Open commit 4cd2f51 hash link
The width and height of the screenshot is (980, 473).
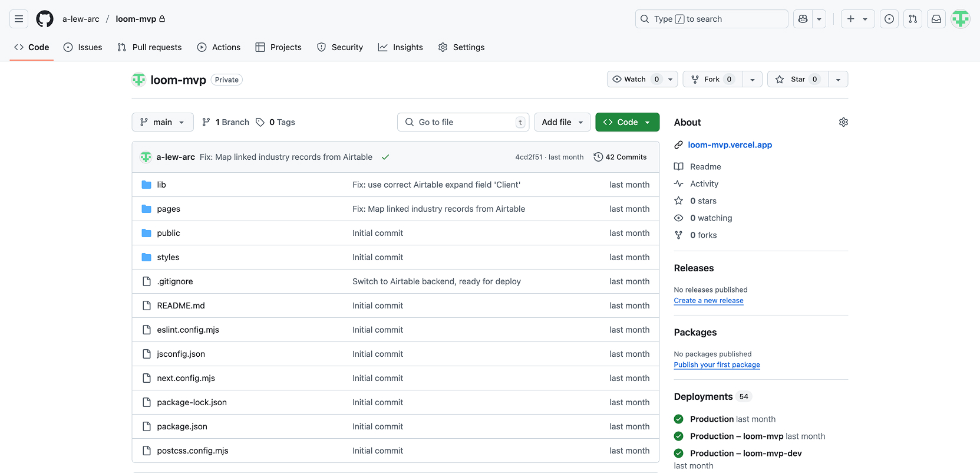pos(529,157)
